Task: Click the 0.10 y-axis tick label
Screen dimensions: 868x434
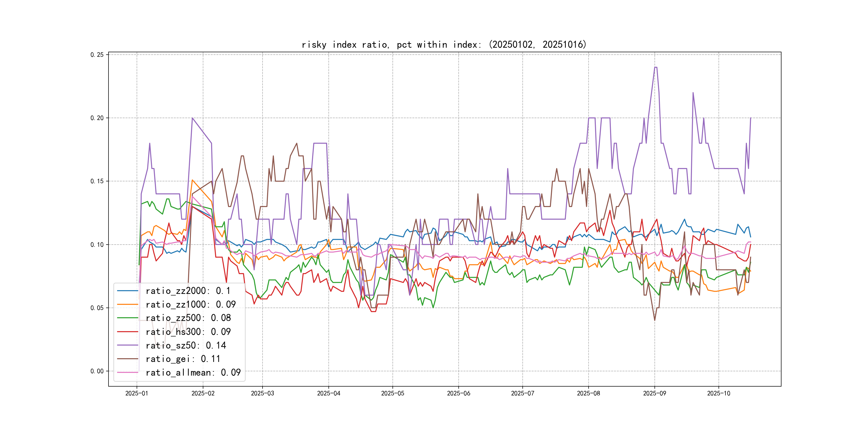Action: click(97, 245)
